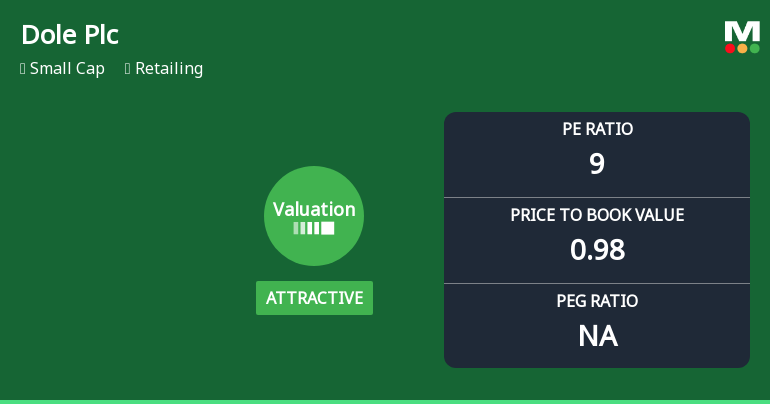Click the light green strip at bottom edge
The image size is (770, 404).
point(385,401)
